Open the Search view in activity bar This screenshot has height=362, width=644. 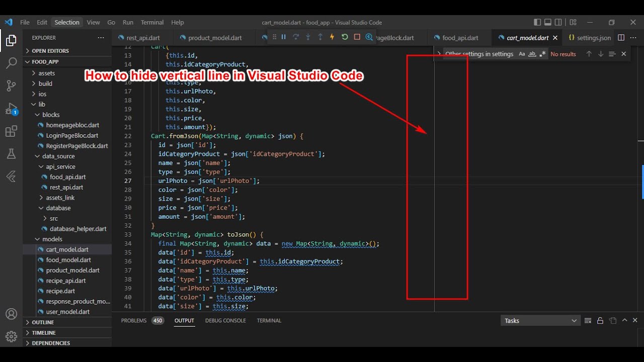click(11, 63)
